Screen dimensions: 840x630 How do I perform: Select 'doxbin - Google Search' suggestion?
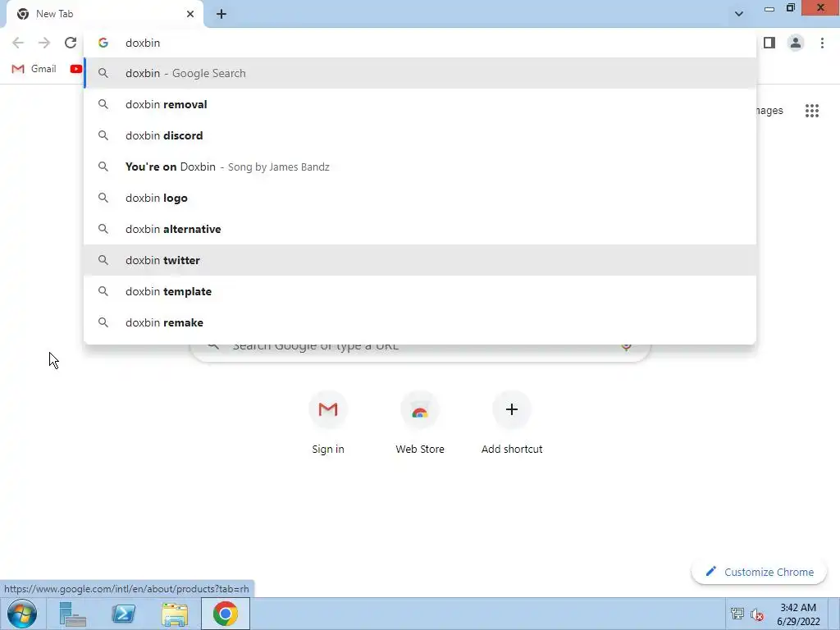click(420, 73)
